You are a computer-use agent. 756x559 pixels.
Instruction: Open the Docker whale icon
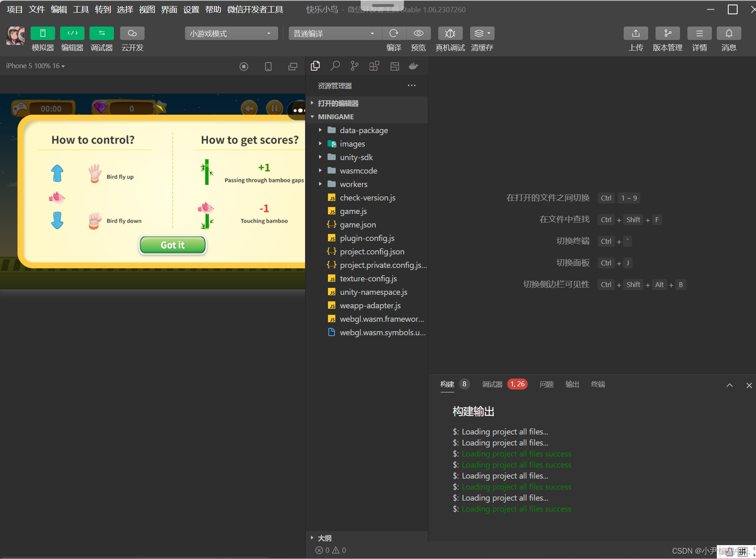pos(414,66)
